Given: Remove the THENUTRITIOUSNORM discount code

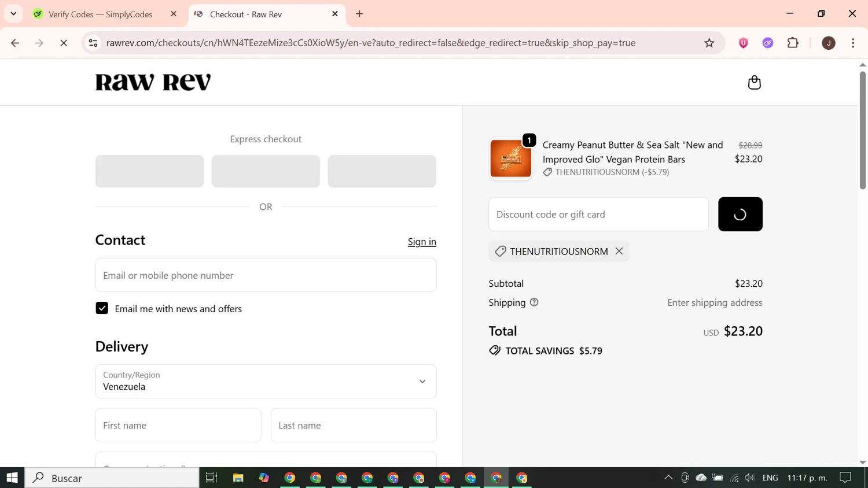Looking at the screenshot, I should point(619,252).
